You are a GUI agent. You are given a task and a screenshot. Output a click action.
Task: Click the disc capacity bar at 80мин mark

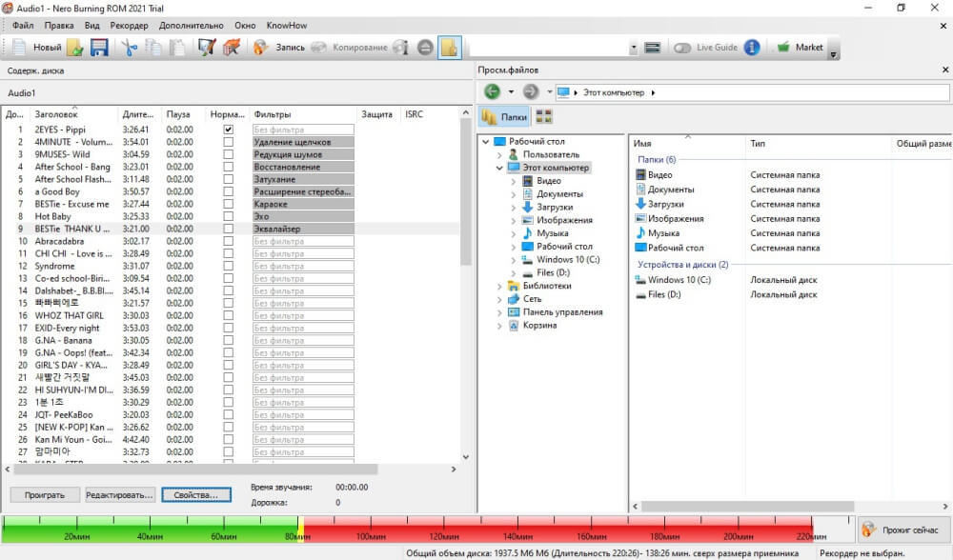click(297, 529)
